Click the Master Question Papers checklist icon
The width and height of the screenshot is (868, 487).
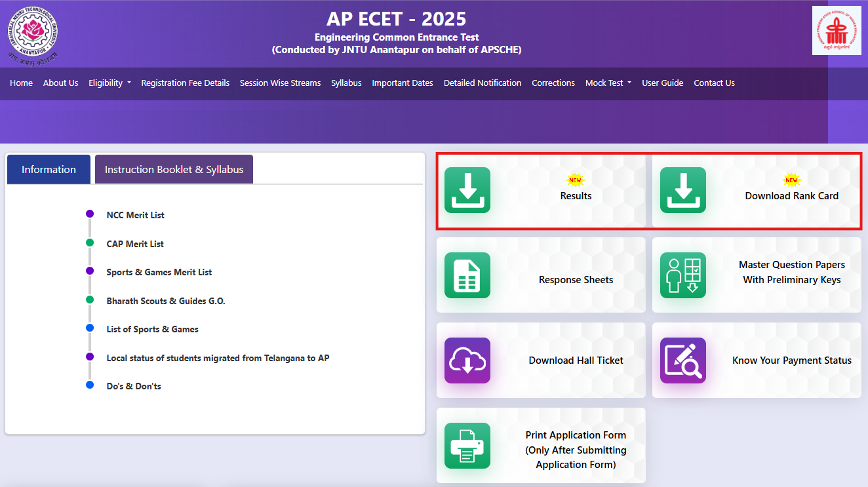pyautogui.click(x=683, y=275)
